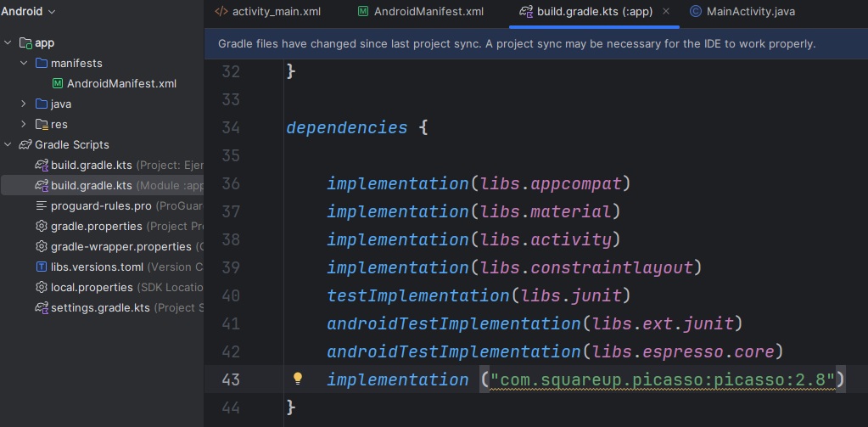Viewport: 868px width, 427px height.
Task: Click libs.ext.junit on line 41
Action: coord(663,323)
